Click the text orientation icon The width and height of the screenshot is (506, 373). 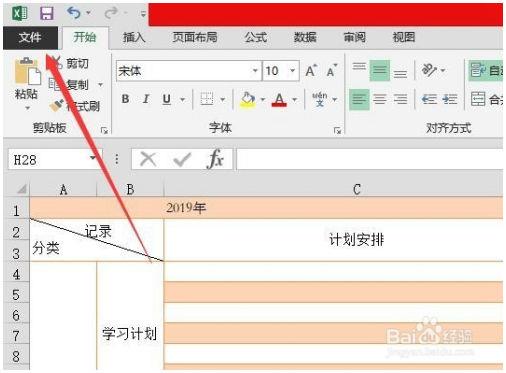(x=429, y=70)
